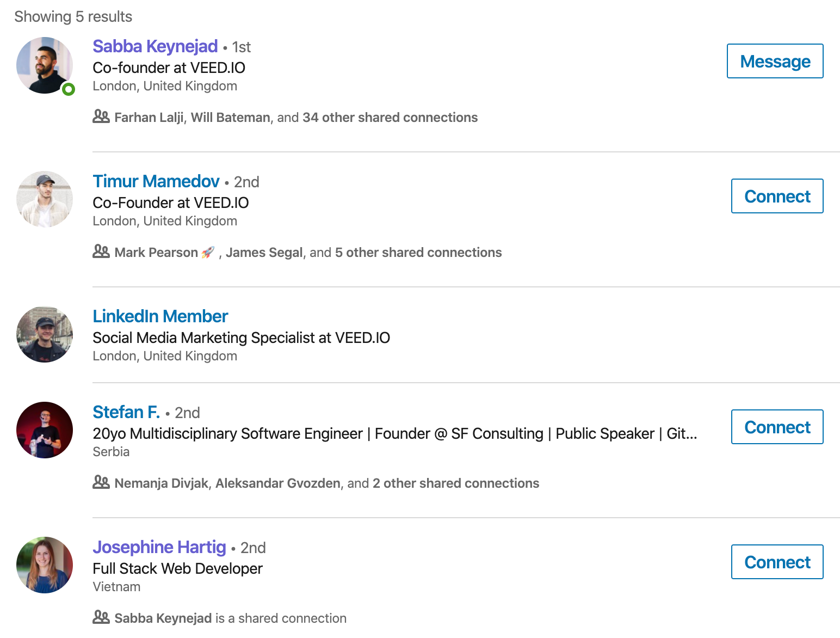The image size is (840, 638).
Task: Open Stefan F.'s profile picture
Action: tap(45, 430)
